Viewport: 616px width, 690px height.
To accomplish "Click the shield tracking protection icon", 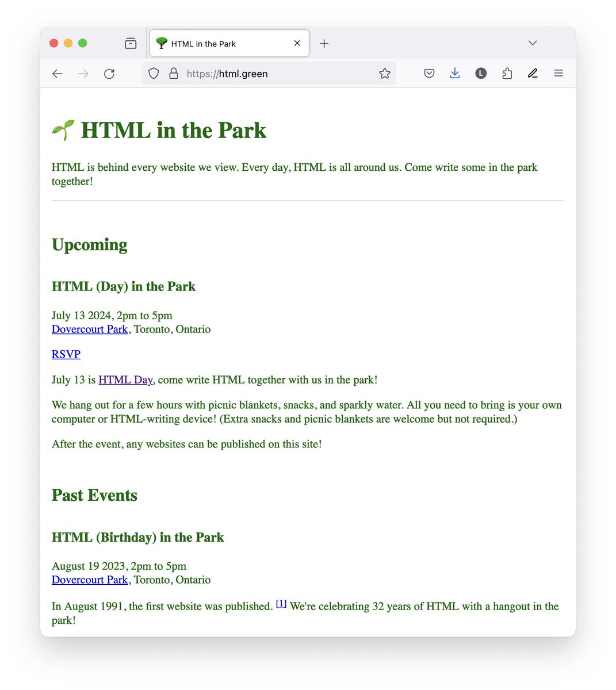I will tap(153, 74).
